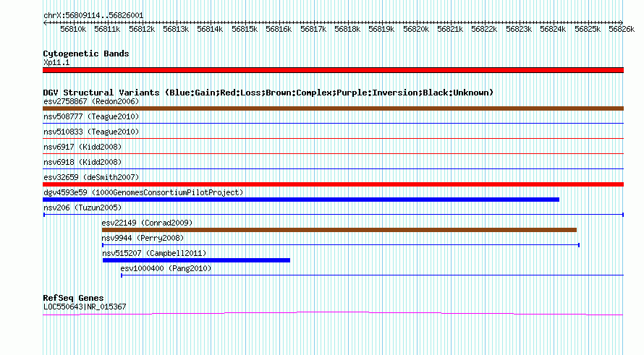This screenshot has width=644, height=355.
Task: Click the red Xp11.1 cytogenetic band bar
Action: (x=333, y=70)
